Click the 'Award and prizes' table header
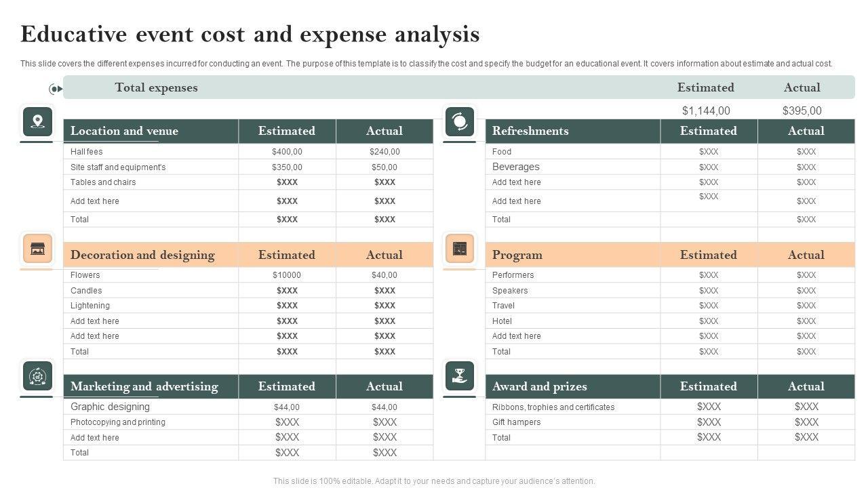Image resolution: width=868 pixels, height=488 pixels. [540, 386]
